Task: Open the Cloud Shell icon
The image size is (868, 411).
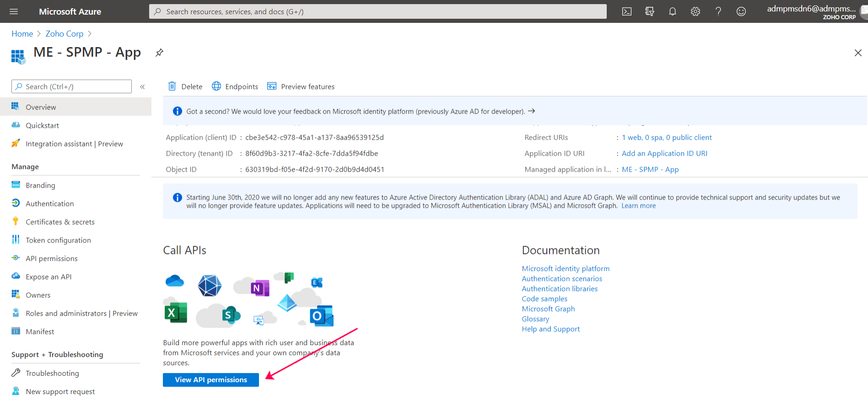Action: (x=626, y=11)
